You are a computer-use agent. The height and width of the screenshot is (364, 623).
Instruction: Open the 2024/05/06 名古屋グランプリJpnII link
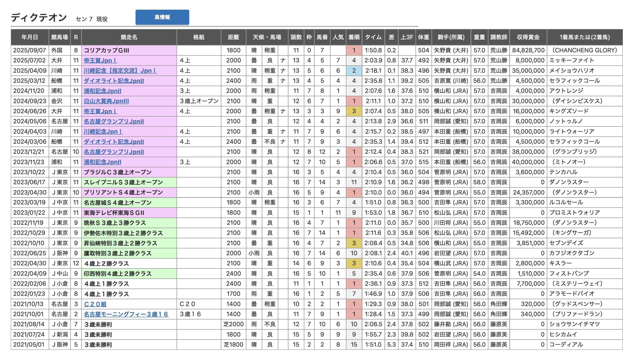[x=114, y=121]
